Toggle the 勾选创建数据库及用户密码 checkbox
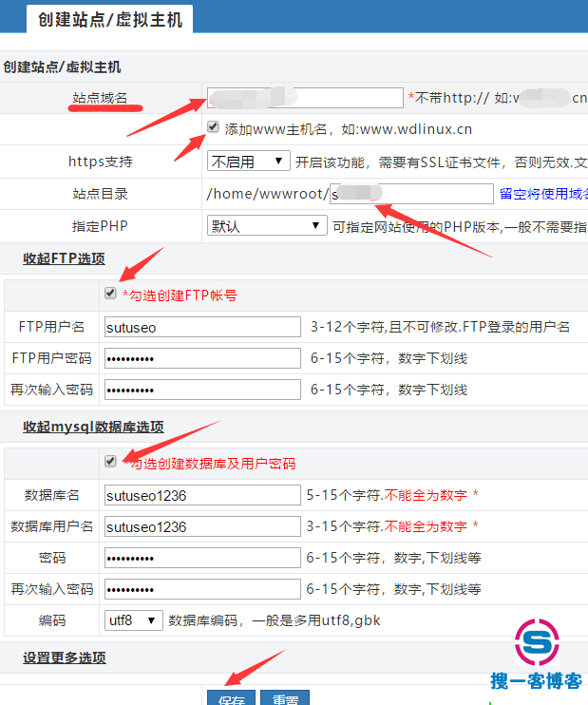Image resolution: width=588 pixels, height=705 pixels. 111,462
